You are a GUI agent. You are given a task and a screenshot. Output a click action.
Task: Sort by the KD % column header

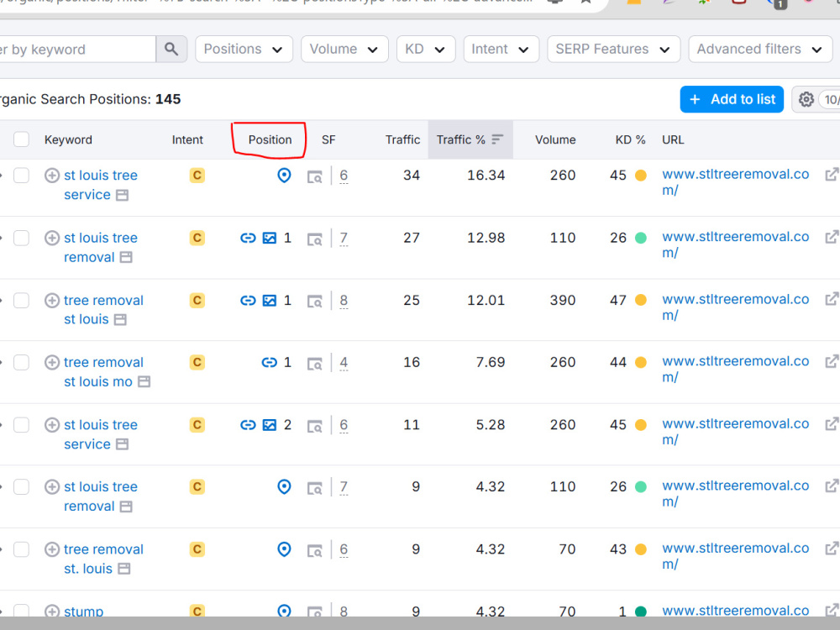pos(631,139)
